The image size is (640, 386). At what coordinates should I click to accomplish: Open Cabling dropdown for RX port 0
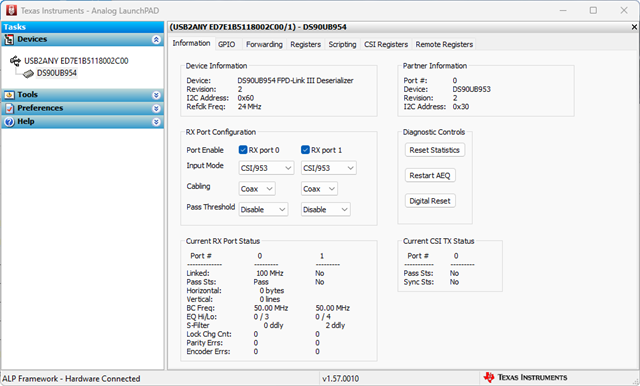coord(257,189)
